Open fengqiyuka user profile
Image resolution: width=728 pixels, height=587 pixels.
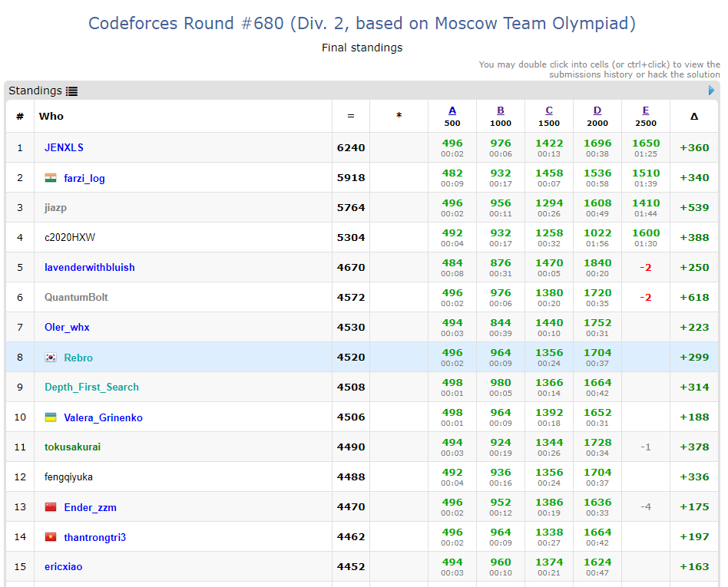click(68, 477)
